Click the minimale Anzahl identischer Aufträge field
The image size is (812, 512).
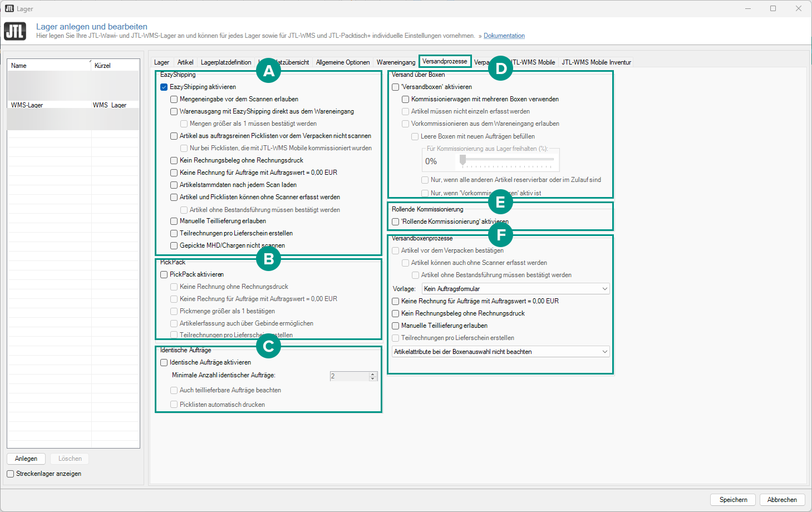click(x=350, y=376)
